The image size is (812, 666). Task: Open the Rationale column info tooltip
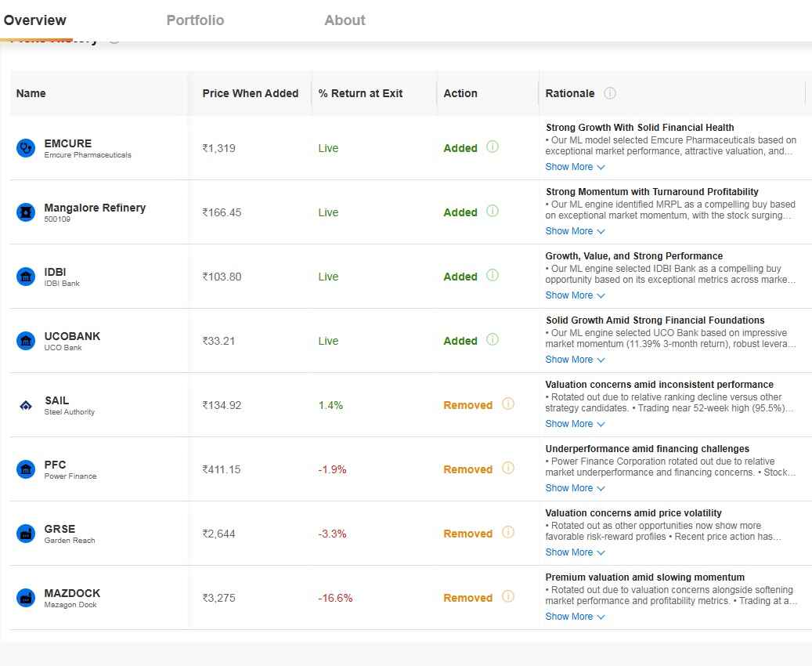609,92
